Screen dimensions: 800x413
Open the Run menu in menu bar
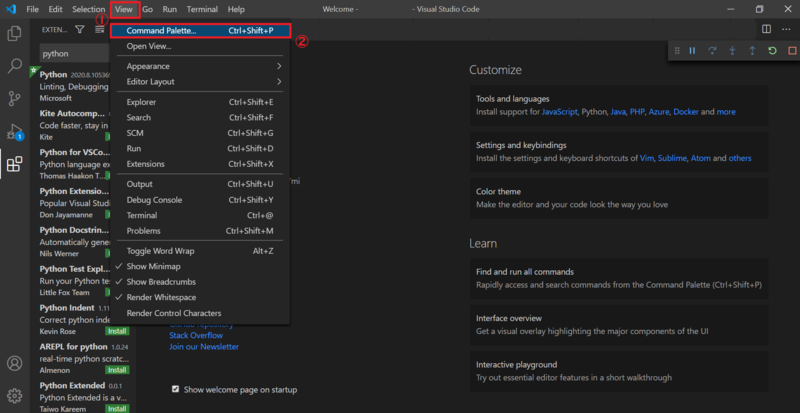pyautogui.click(x=170, y=9)
